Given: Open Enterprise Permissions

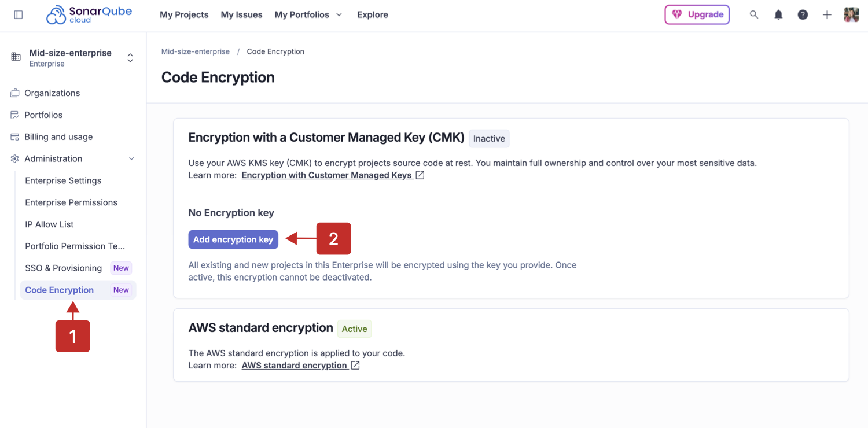Looking at the screenshot, I should (71, 202).
